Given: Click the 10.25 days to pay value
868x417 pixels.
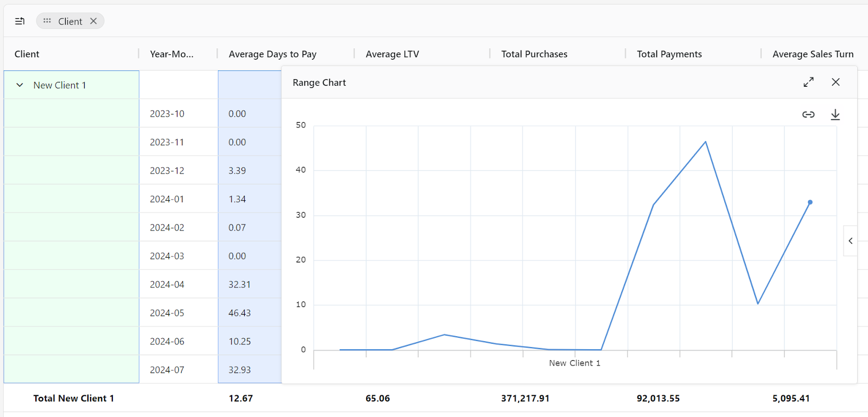Looking at the screenshot, I should click(239, 341).
